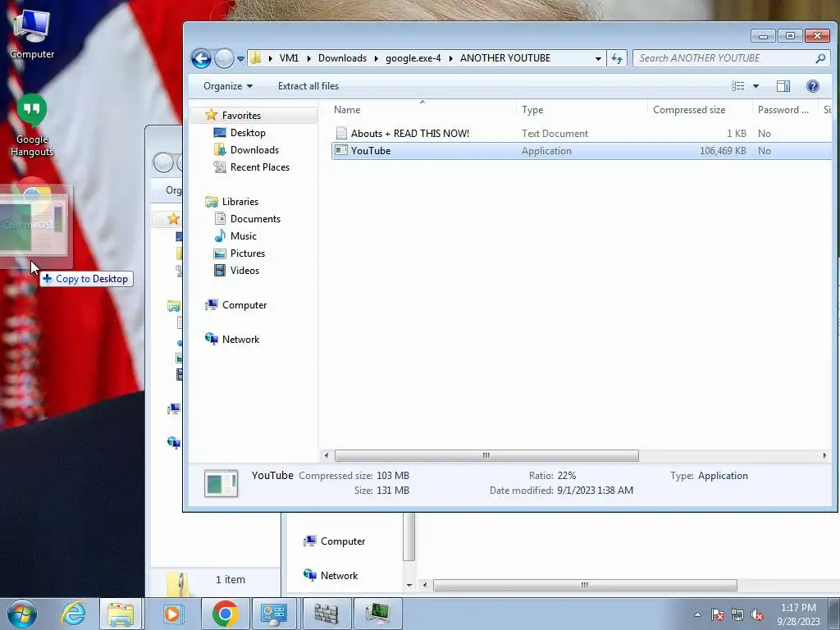Select Network in front window's navigation pane
The image size is (840, 630).
(240, 339)
